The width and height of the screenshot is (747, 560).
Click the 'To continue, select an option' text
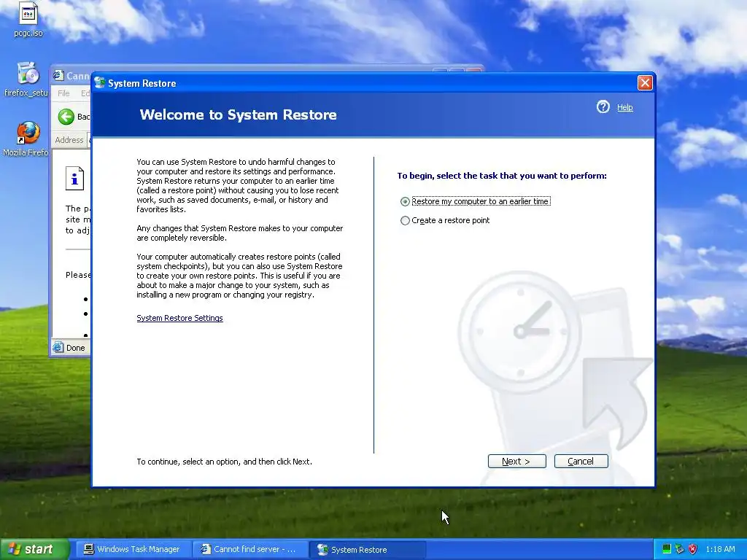[225, 462]
